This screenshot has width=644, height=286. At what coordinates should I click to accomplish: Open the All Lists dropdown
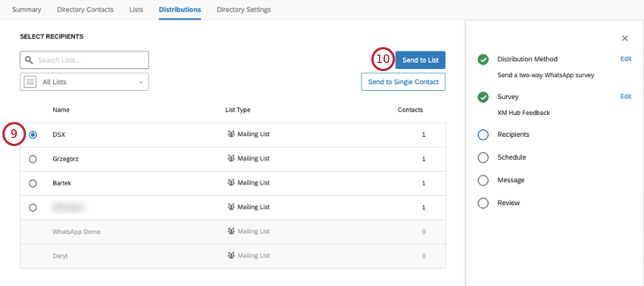[84, 82]
